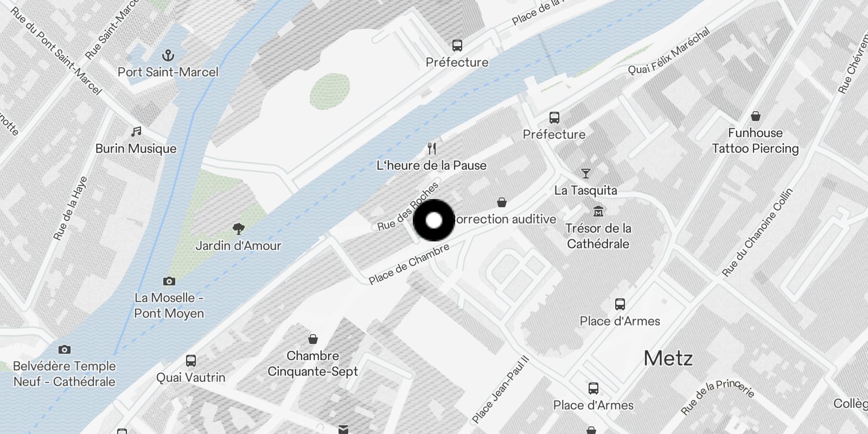Click Chambre Cinquante-Sept shopping bag icon

(313, 339)
